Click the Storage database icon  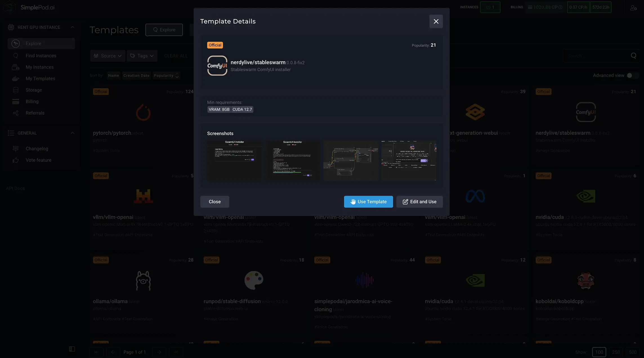(15, 90)
